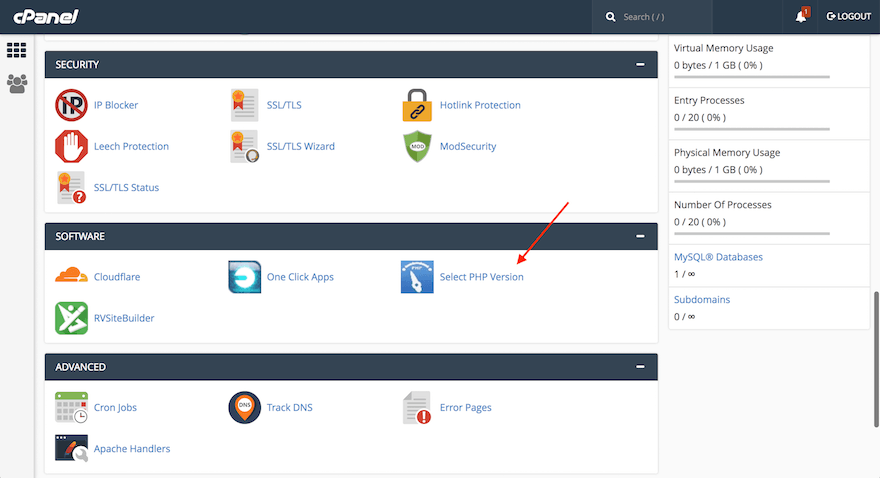880x478 pixels.
Task: Open the RVSiteBuilder link
Action: 123,318
